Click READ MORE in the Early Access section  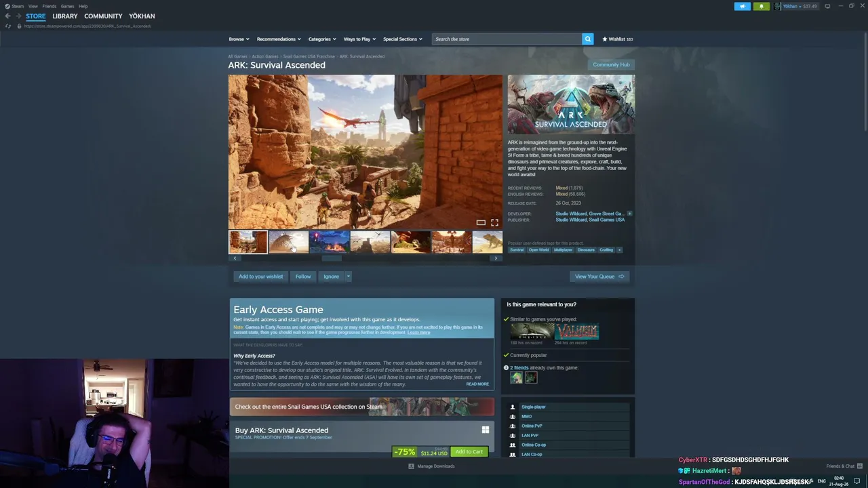point(477,384)
